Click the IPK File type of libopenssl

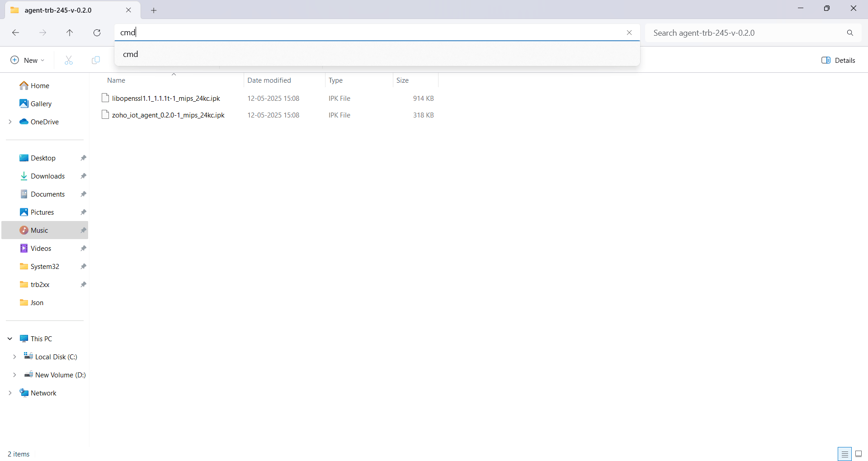click(x=340, y=98)
